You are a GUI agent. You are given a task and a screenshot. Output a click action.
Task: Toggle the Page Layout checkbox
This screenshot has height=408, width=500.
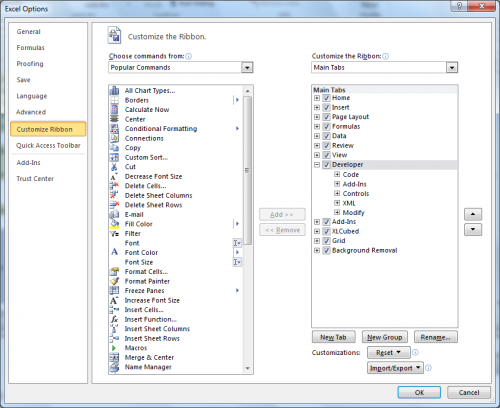[327, 117]
